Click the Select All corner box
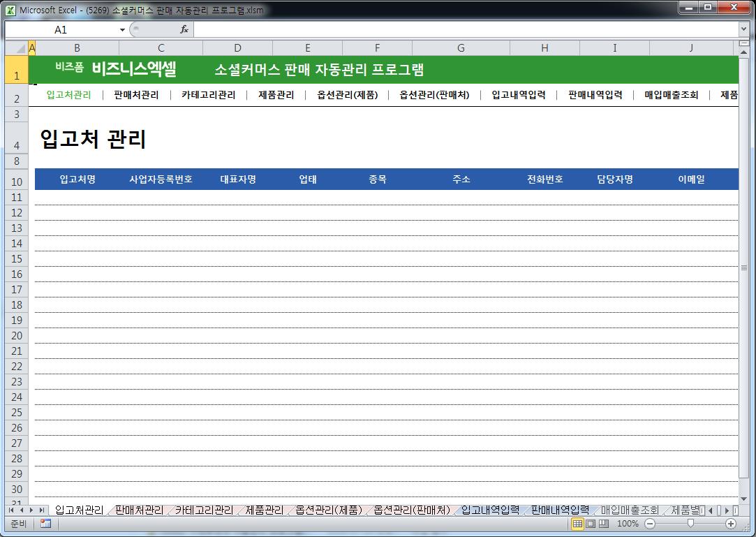756x537 pixels. click(16, 47)
